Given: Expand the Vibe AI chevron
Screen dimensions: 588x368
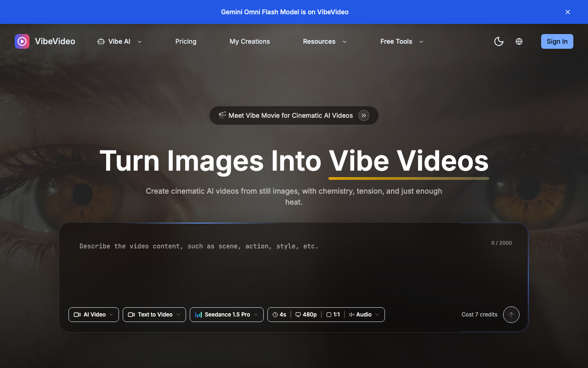Looking at the screenshot, I should tap(140, 41).
